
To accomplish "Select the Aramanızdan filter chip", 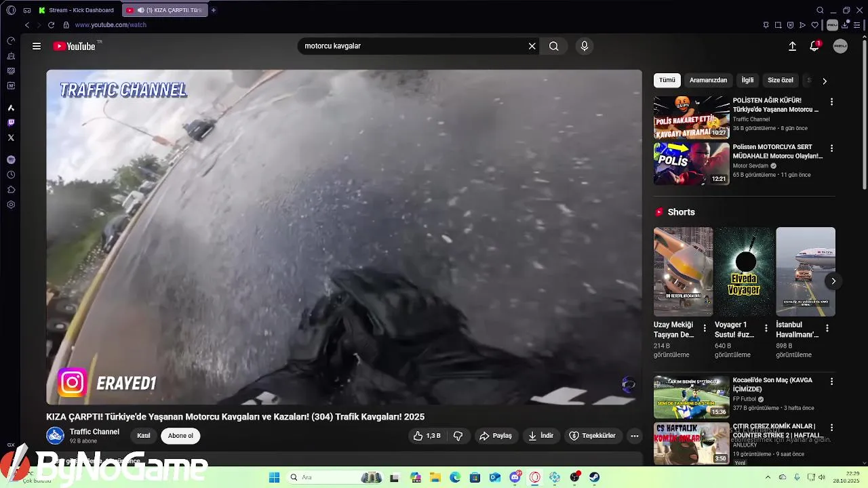I will click(708, 80).
